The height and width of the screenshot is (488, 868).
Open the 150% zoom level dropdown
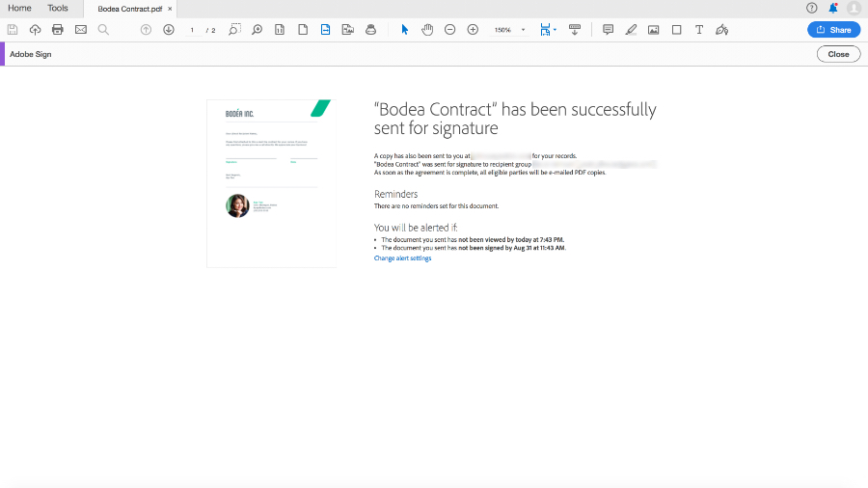pos(509,30)
